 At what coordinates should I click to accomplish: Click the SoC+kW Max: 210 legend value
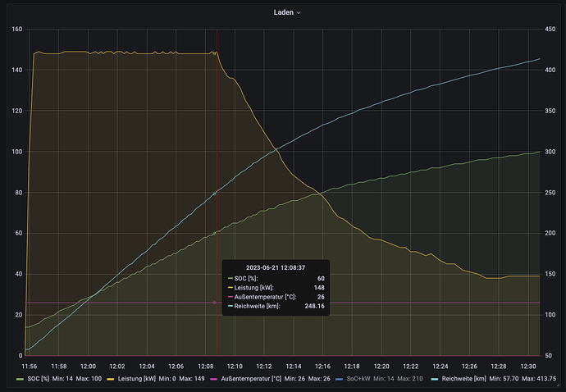coord(410,379)
